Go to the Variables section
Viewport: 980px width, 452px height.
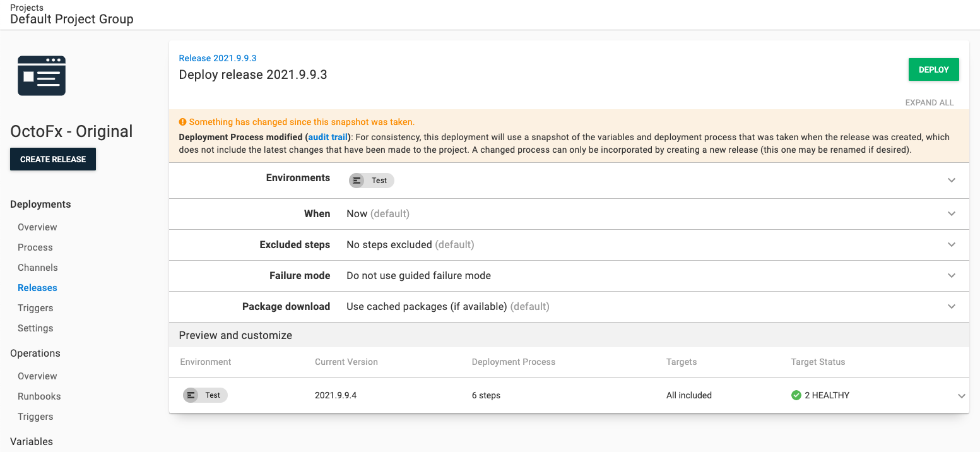coord(31,441)
